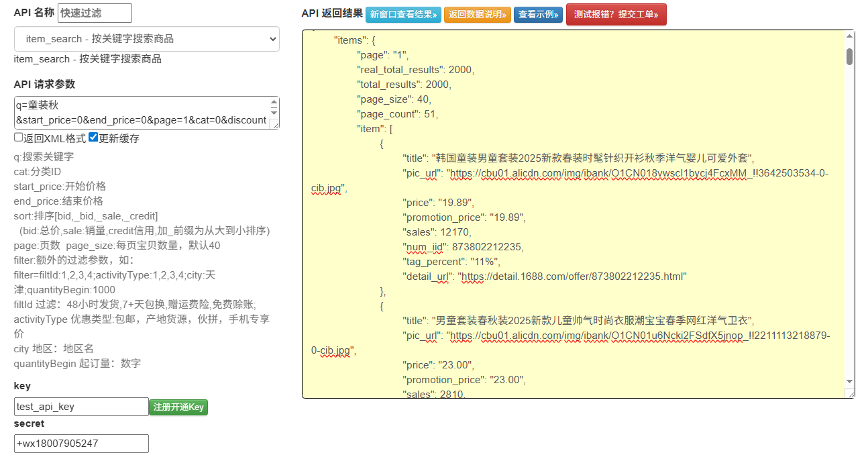Open the item_search API dropdown
This screenshot has height=455, width=868.
[x=147, y=39]
